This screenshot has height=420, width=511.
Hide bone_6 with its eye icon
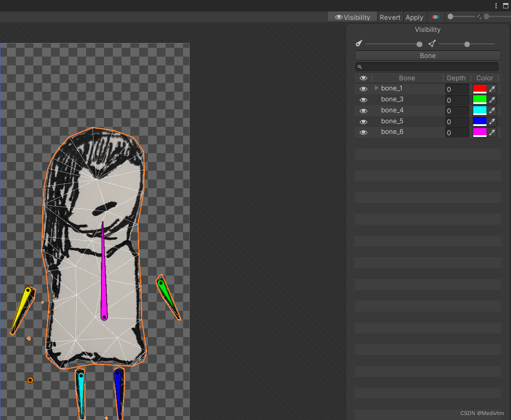point(363,132)
